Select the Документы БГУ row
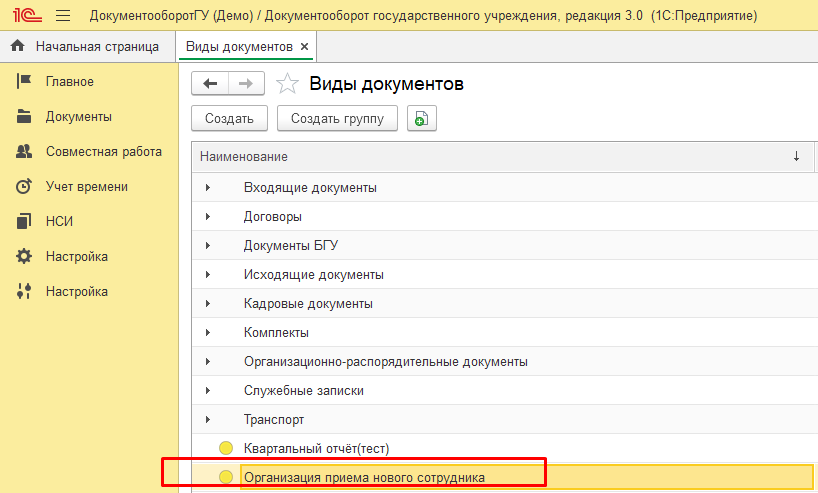The height and width of the screenshot is (493, 818). coord(504,245)
